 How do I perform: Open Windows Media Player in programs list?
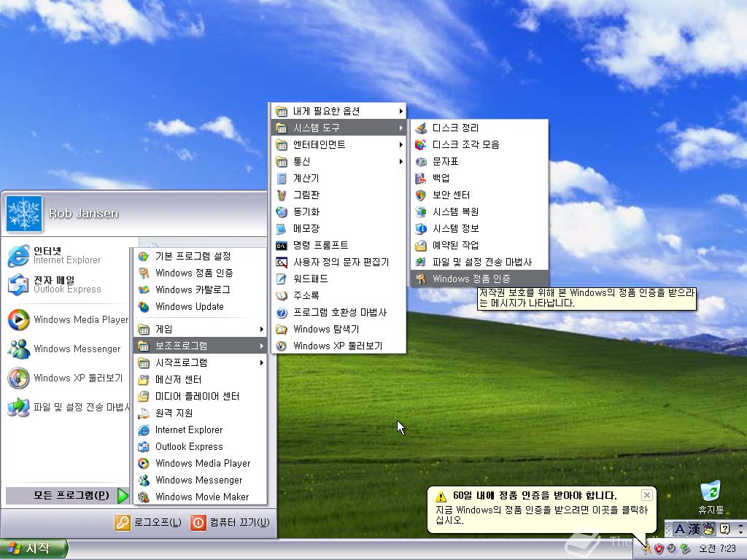click(x=200, y=463)
